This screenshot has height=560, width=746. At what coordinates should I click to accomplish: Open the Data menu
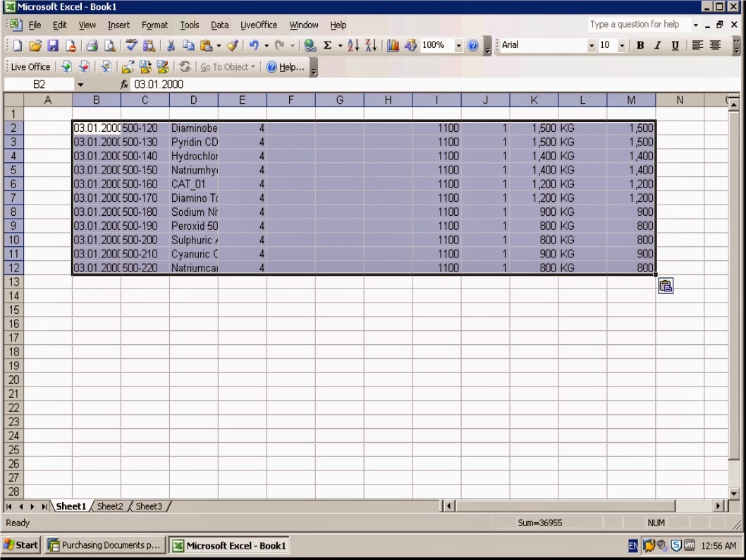tap(219, 25)
